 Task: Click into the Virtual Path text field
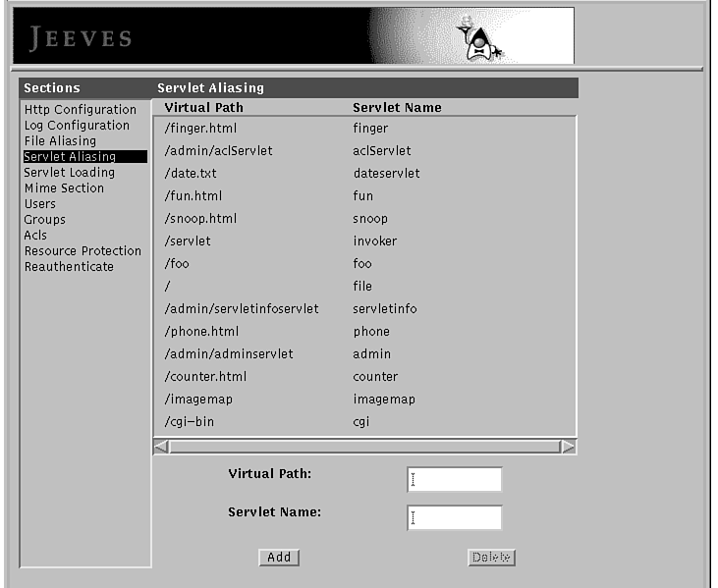tap(455, 479)
